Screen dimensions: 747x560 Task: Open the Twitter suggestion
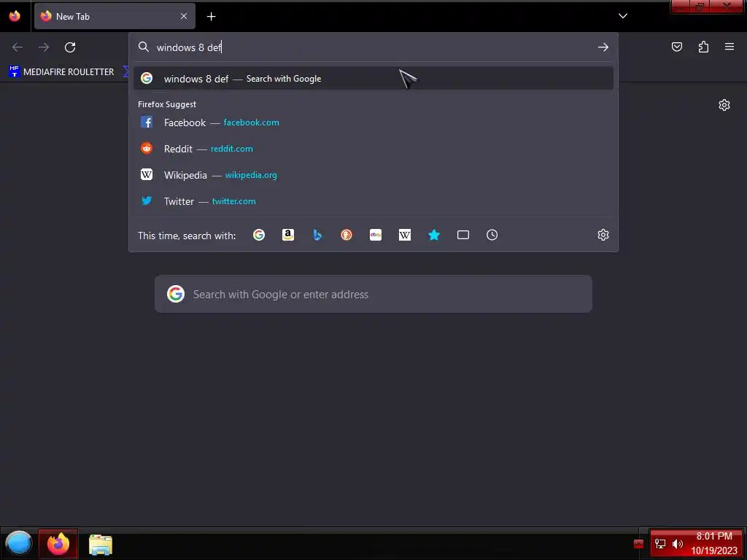pyautogui.click(x=373, y=201)
